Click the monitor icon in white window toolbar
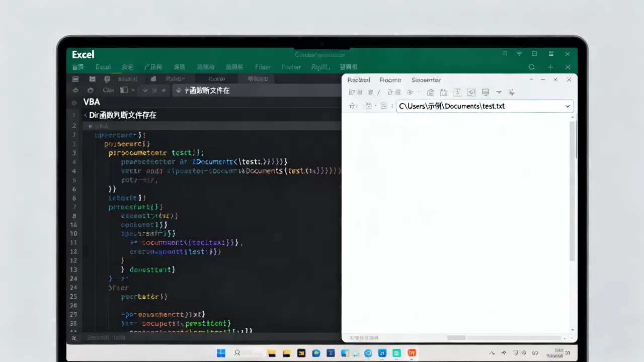 (x=486, y=93)
